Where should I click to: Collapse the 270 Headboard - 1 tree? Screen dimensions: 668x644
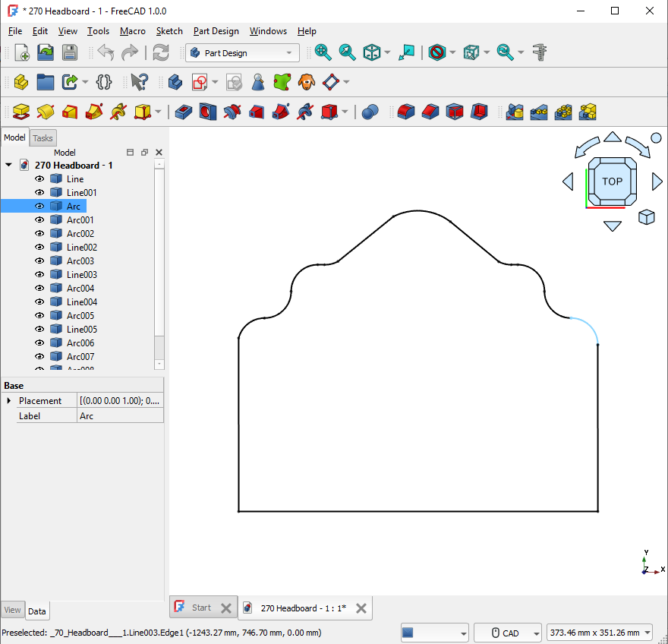pos(8,165)
